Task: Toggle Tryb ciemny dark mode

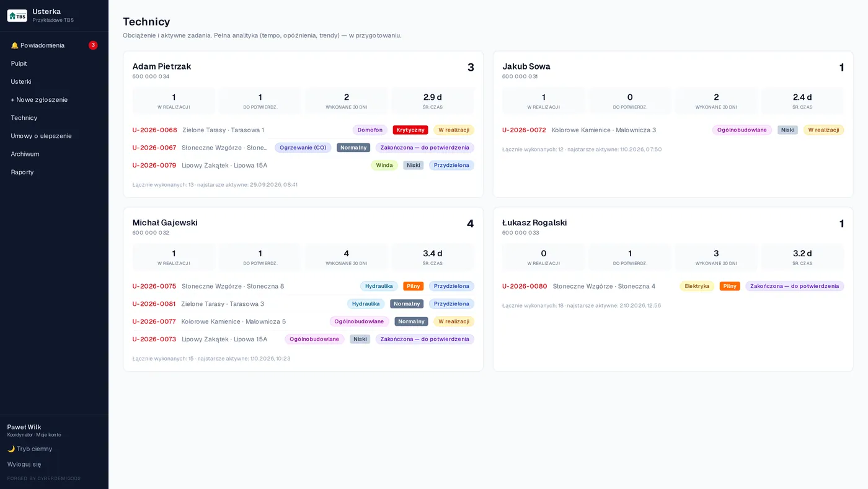Action: 30,449
